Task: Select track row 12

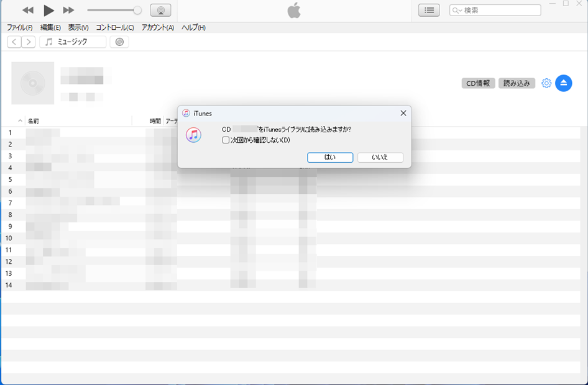Action: (291, 261)
